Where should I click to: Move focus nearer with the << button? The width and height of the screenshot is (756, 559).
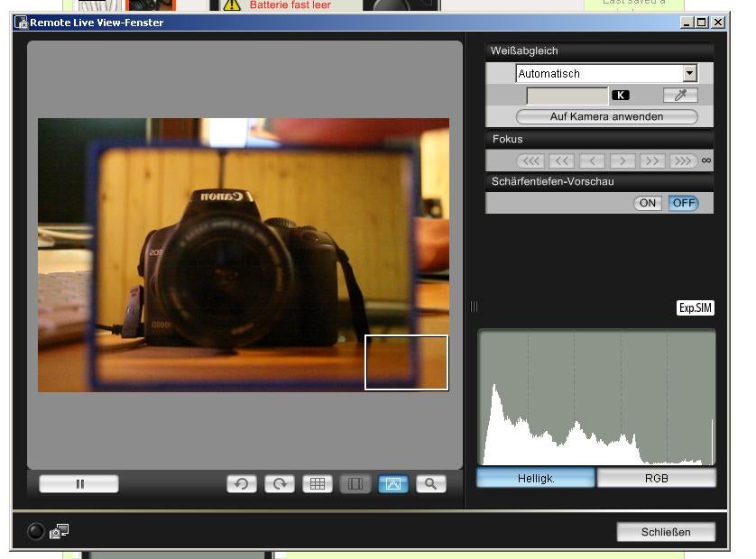click(562, 161)
